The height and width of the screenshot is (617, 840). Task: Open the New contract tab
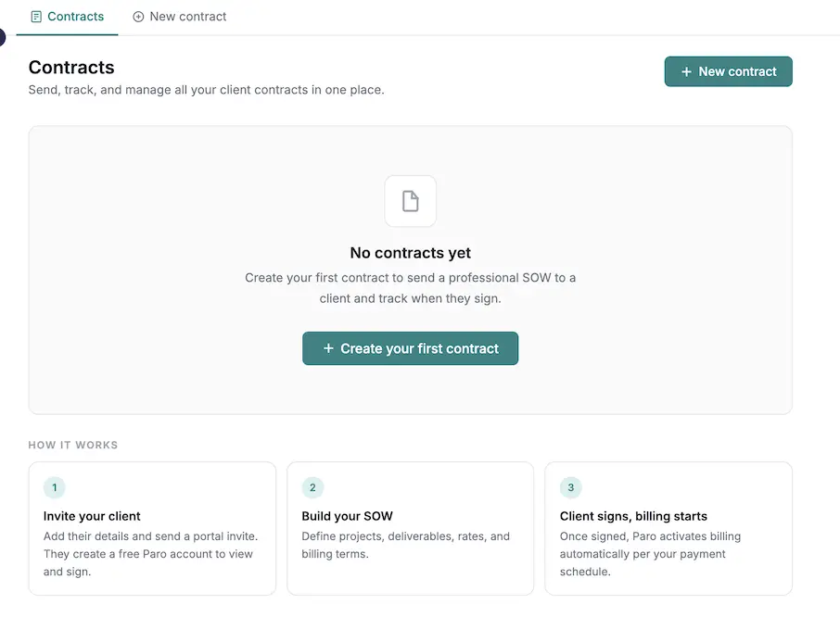point(179,16)
